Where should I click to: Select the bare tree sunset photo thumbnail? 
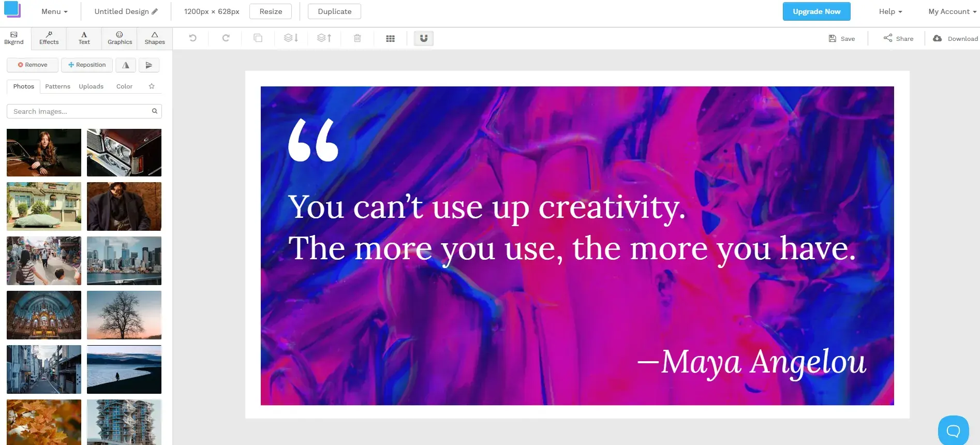click(124, 315)
